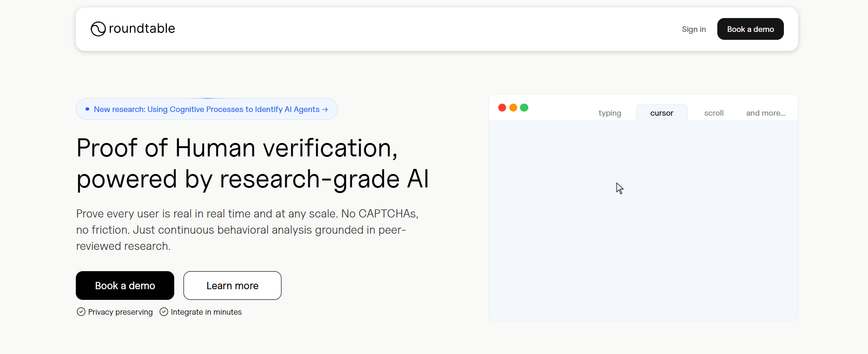Switch to the typing tab
Viewport: 868px width, 354px height.
(x=610, y=113)
